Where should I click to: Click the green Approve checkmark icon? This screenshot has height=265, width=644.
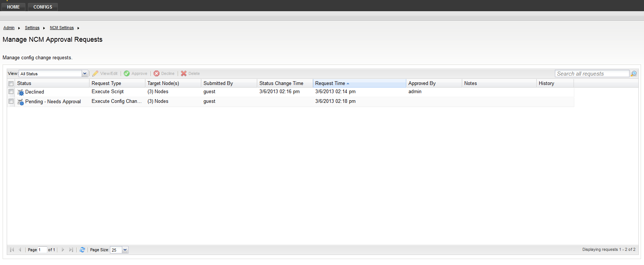click(127, 73)
